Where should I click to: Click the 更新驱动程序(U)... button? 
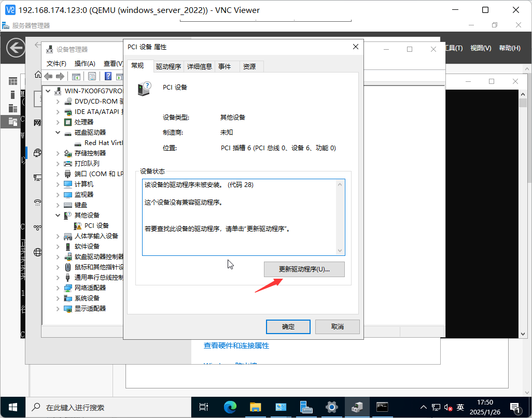point(304,269)
